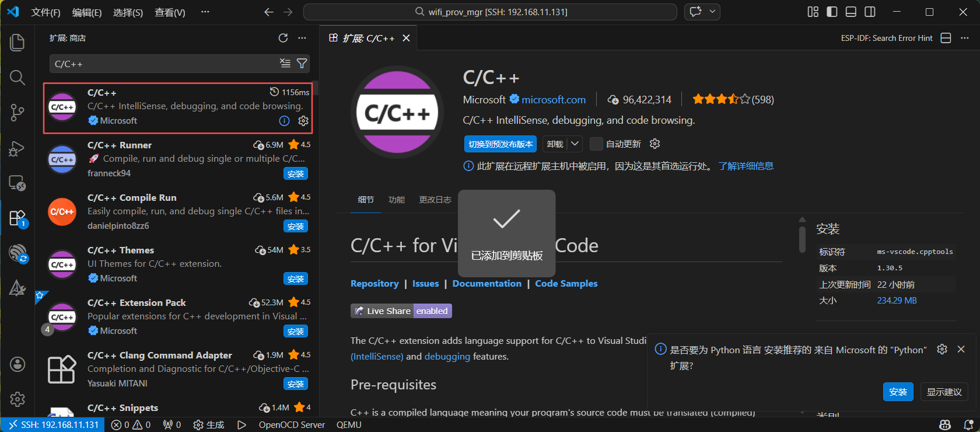
Task: Customize layout from the title bar
Action: (x=813, y=12)
